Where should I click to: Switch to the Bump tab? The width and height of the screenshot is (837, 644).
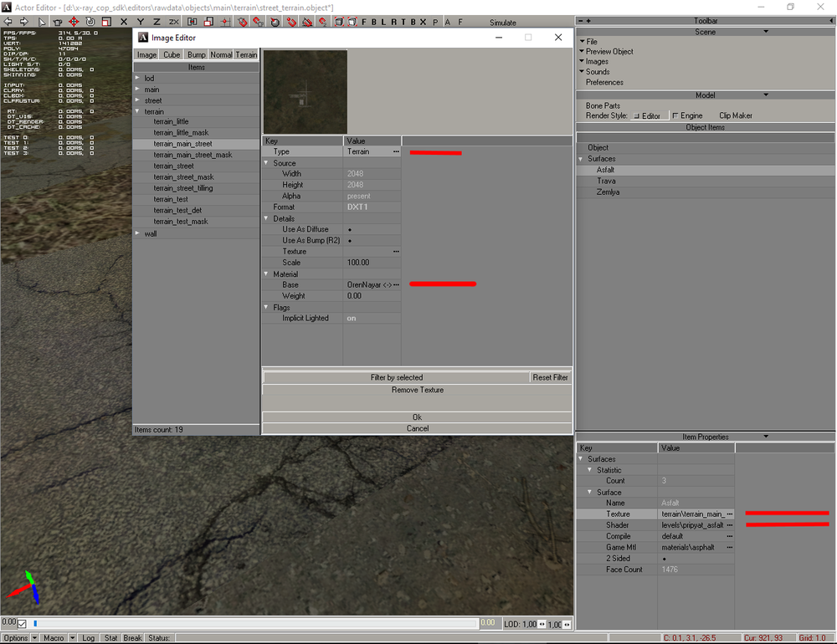[x=197, y=55]
